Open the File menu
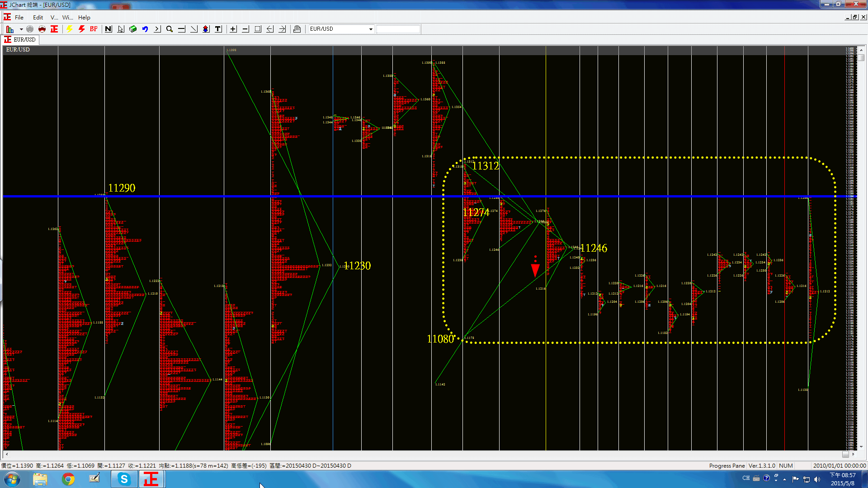The height and width of the screenshot is (488, 868). (19, 17)
